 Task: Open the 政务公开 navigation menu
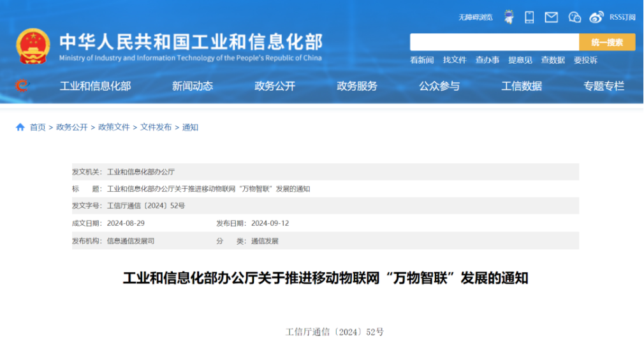pos(275,86)
